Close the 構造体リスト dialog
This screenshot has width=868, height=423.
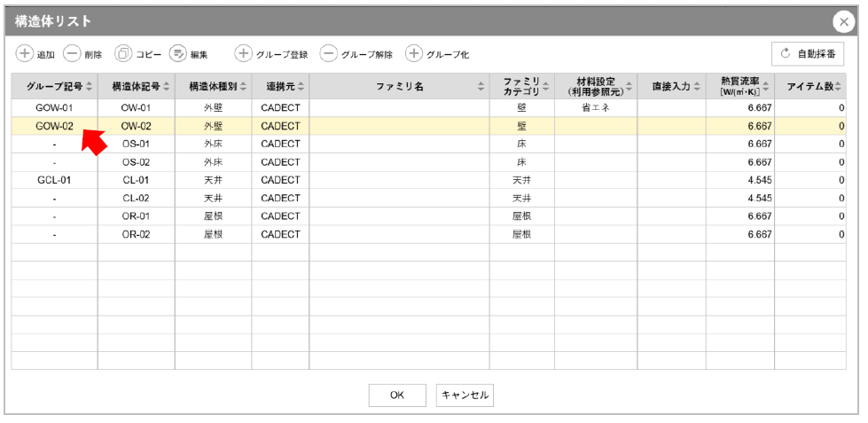pos(843,22)
